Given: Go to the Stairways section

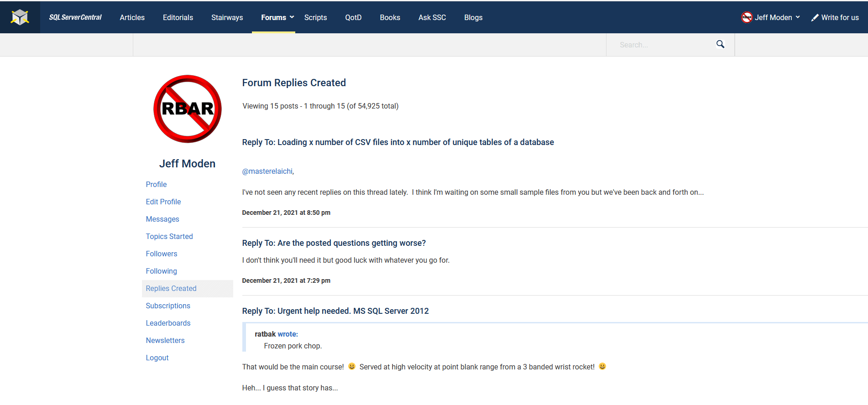Looking at the screenshot, I should pyautogui.click(x=227, y=17).
